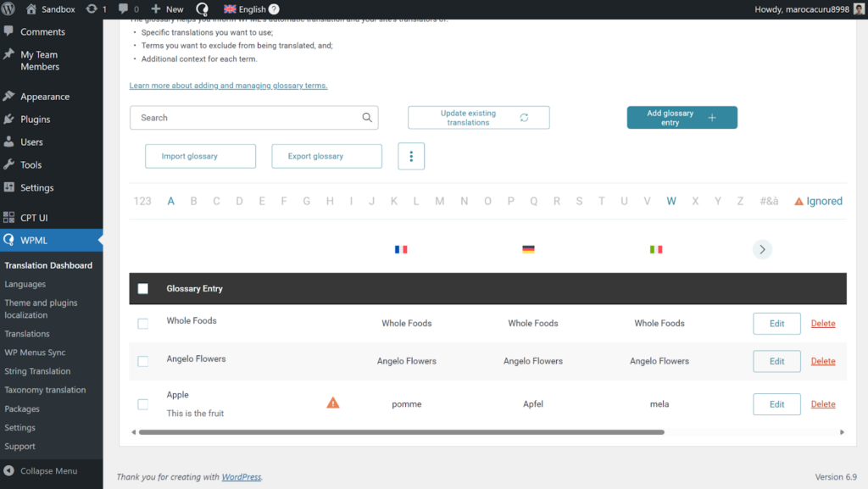The width and height of the screenshot is (868, 489).
Task: Filter glossary by letter A
Action: [171, 202]
